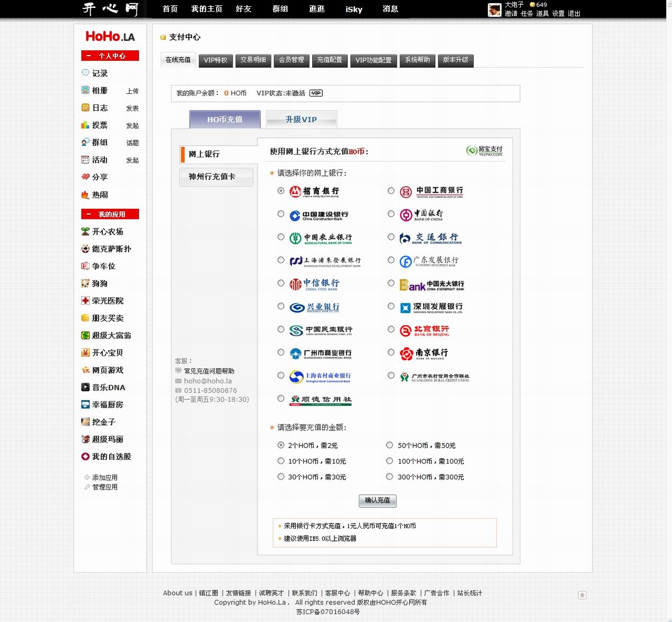Open the 荣光医院 red cross icon
The height and width of the screenshot is (622, 672).
click(85, 300)
